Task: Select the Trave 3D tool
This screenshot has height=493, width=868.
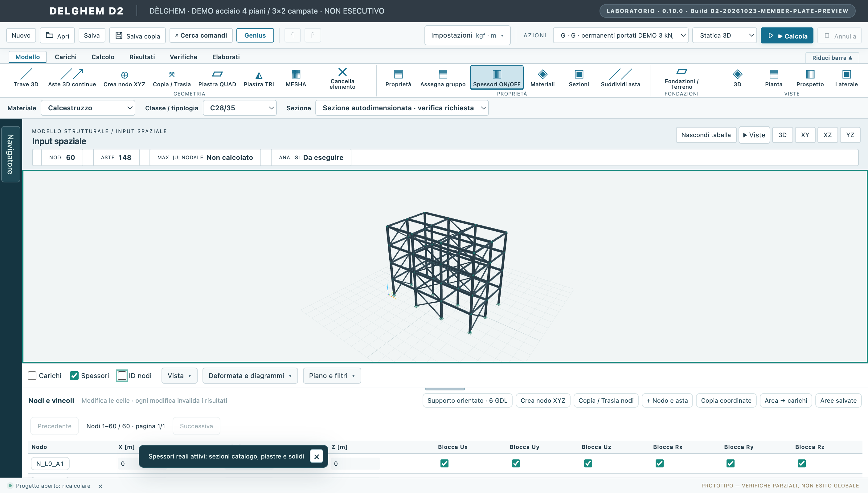Action: (26, 78)
